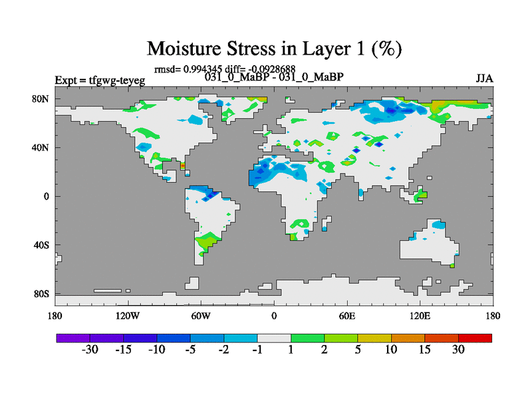Image resolution: width=532 pixels, height=399 pixels.
Task: Select the '031_0_MaBP - 031_0_MaBP' subtitle
Action: click(x=274, y=77)
